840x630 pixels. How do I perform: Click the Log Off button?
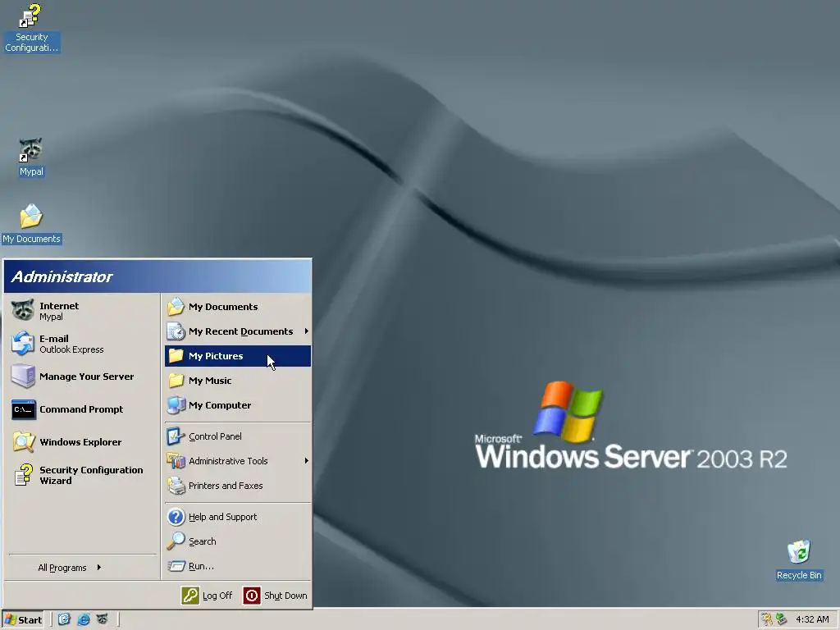pos(208,596)
